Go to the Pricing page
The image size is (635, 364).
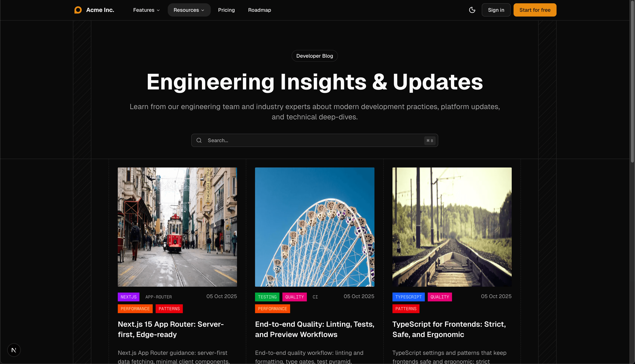[226, 10]
